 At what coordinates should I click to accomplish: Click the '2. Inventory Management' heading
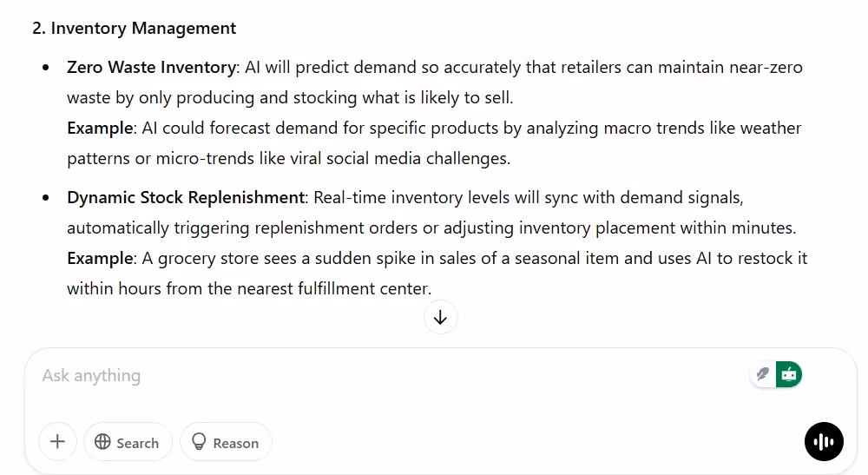tap(135, 28)
